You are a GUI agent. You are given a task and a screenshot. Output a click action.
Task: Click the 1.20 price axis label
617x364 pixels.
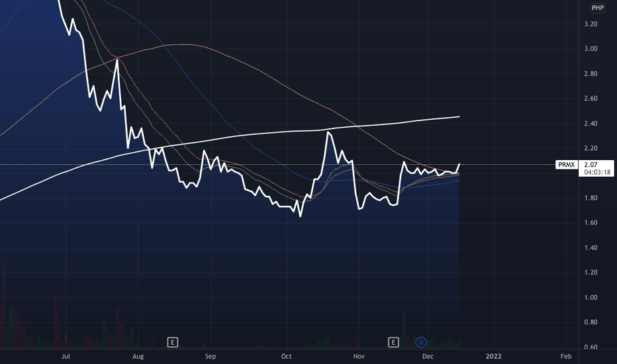tap(591, 272)
